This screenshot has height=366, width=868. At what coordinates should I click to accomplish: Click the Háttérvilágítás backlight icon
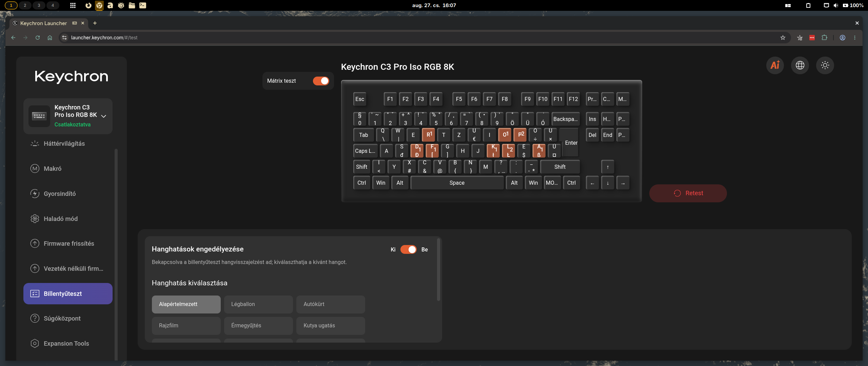[35, 143]
